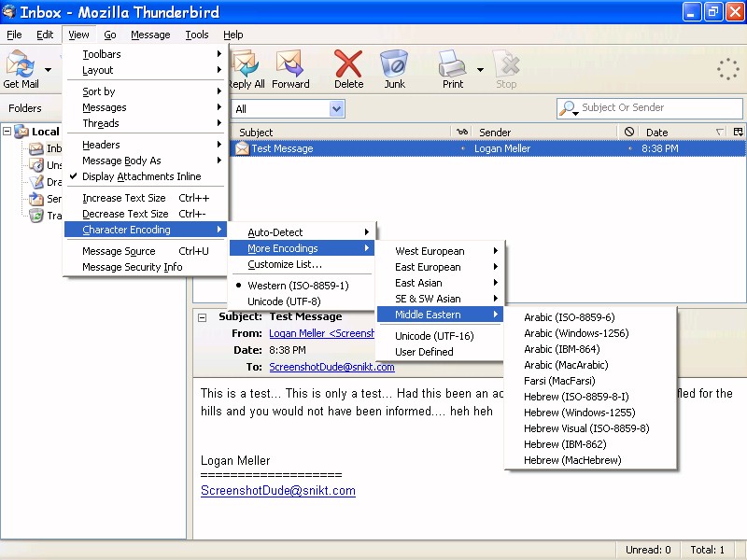The width and height of the screenshot is (747, 560).
Task: Click the Stop toolbar icon
Action: click(x=506, y=64)
